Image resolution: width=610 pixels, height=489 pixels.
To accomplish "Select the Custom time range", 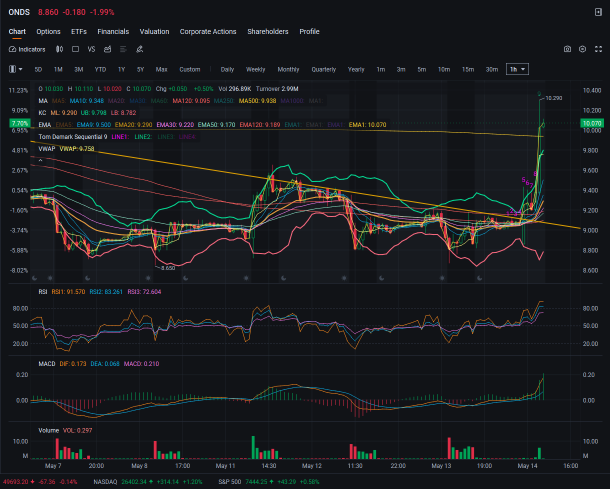I will click(x=189, y=69).
